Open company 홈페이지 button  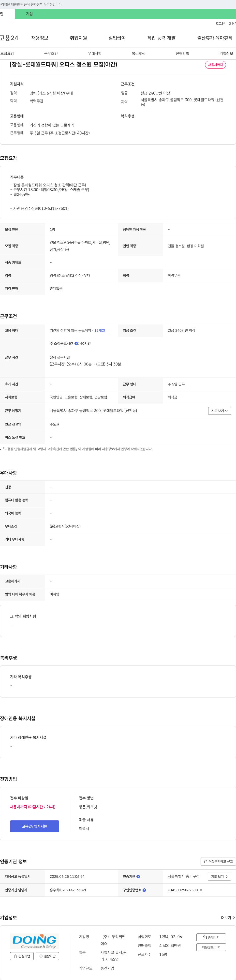coord(211,937)
